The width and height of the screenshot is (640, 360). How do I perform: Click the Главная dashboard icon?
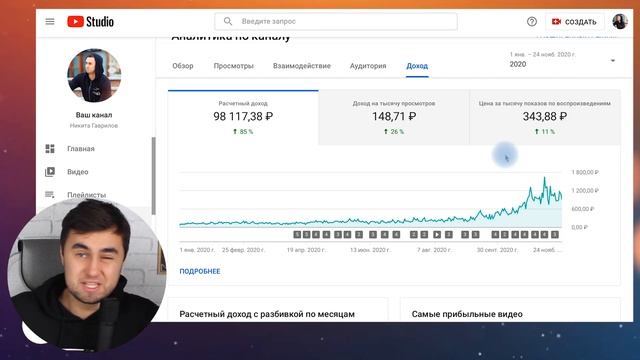[50, 149]
